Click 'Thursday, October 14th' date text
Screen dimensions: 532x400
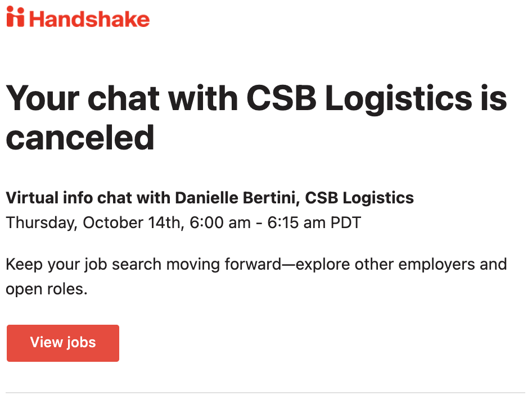click(95, 222)
